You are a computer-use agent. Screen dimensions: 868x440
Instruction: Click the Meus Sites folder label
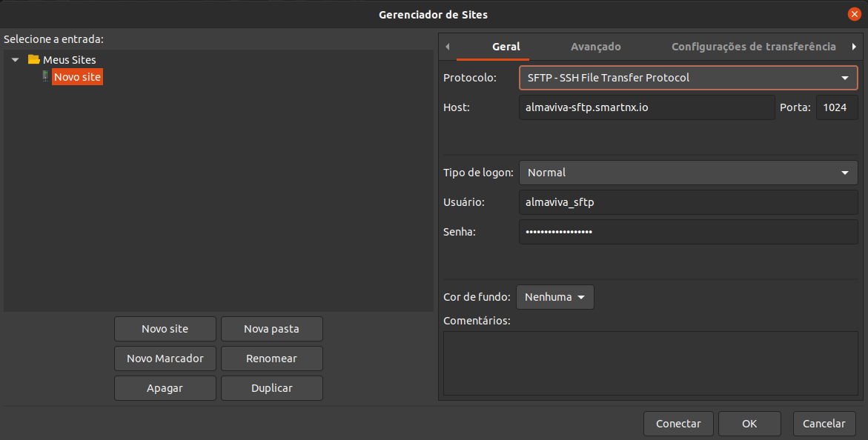tap(70, 60)
